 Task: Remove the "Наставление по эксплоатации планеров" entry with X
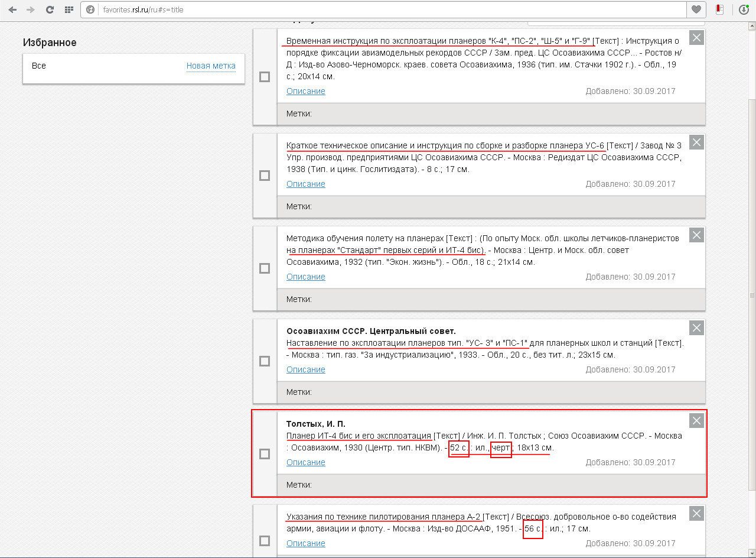(x=697, y=328)
